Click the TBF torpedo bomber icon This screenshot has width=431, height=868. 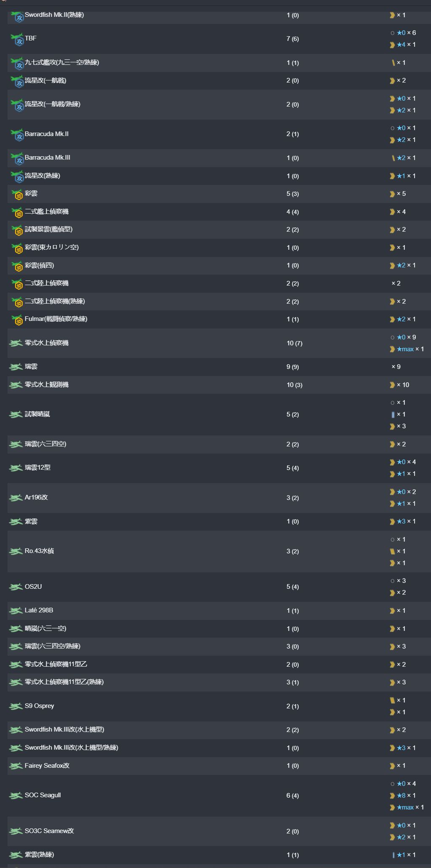(x=17, y=39)
